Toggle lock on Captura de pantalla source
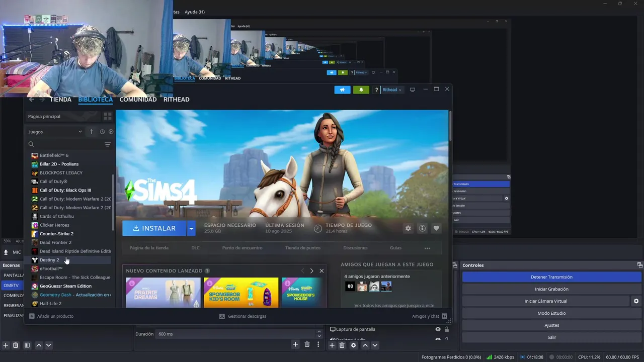644x362 pixels. pos(446,329)
